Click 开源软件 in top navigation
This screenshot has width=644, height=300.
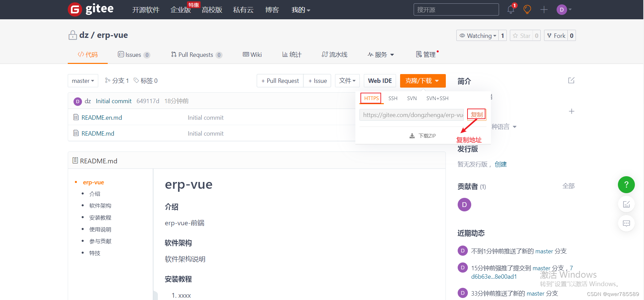pos(146,10)
